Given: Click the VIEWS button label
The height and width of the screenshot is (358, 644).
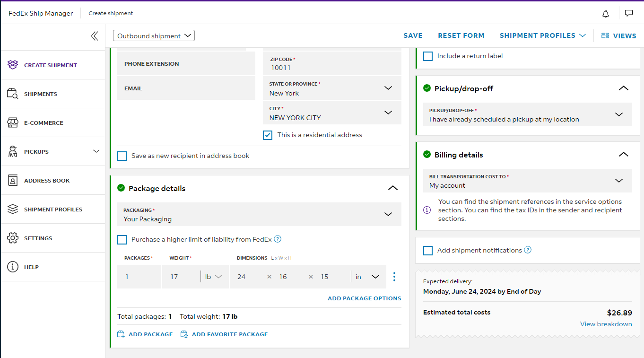Looking at the screenshot, I should (625, 36).
